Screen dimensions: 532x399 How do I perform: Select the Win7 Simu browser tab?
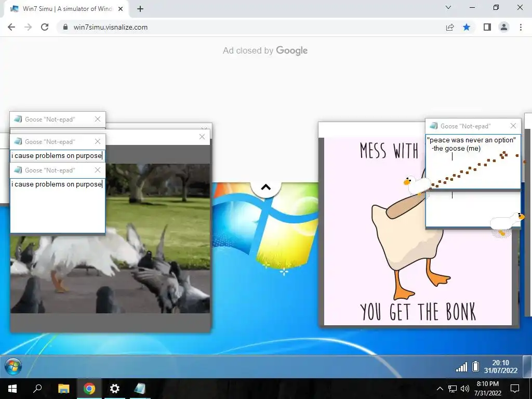(x=66, y=9)
